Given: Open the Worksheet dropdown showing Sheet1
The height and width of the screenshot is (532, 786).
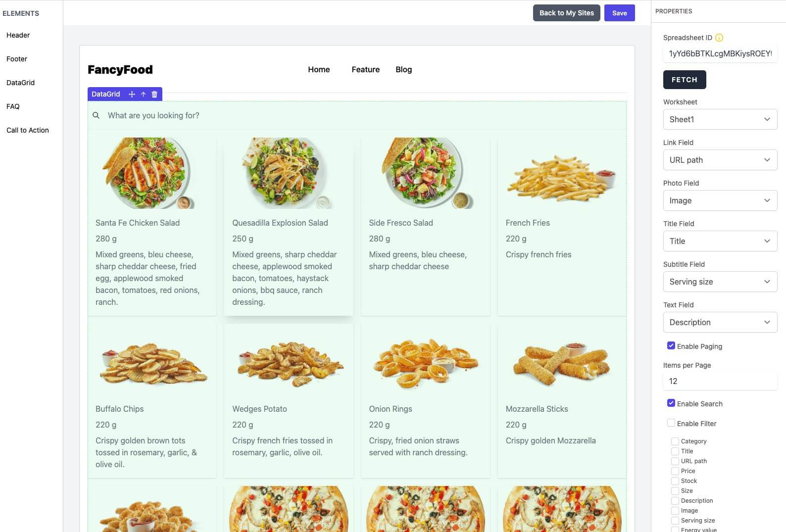Looking at the screenshot, I should [x=720, y=119].
